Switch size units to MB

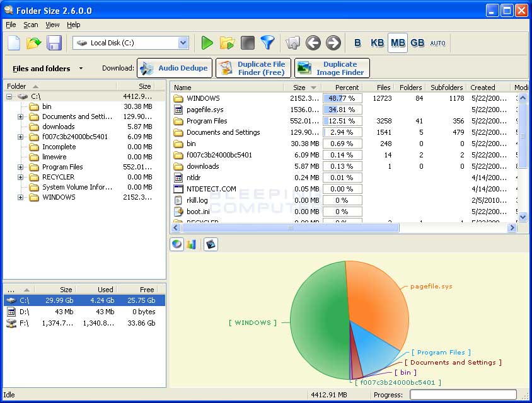398,43
